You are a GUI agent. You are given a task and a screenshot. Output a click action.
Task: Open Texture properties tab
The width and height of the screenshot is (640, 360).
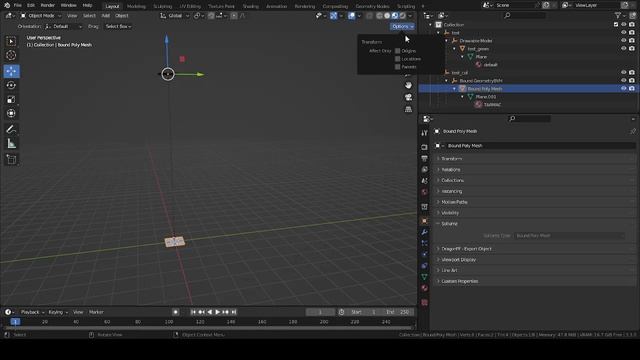(424, 302)
